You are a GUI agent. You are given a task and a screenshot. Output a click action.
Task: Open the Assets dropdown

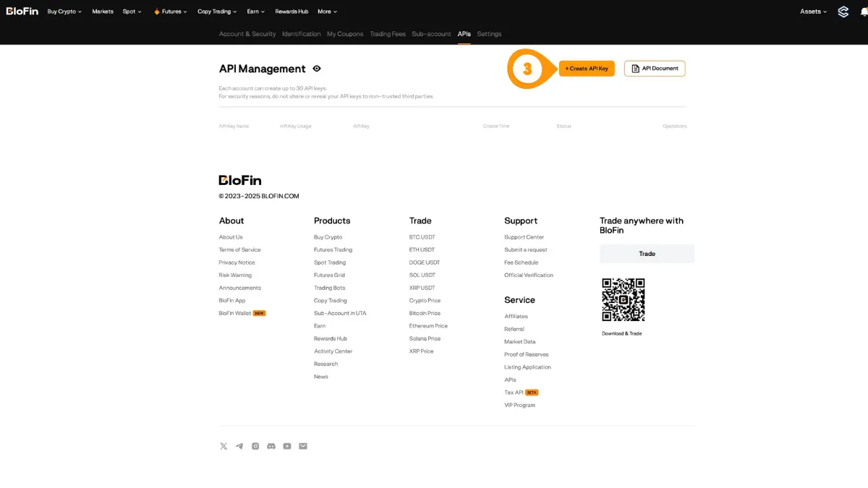(x=814, y=12)
